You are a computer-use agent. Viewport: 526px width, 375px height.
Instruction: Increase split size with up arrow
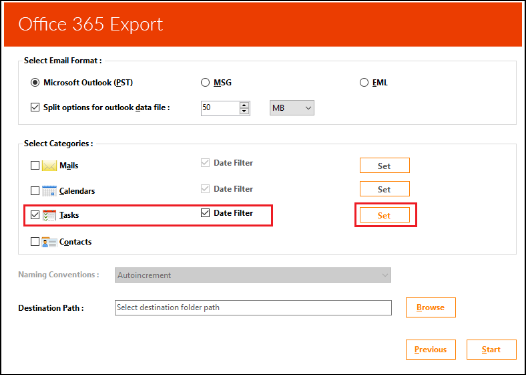(245, 105)
